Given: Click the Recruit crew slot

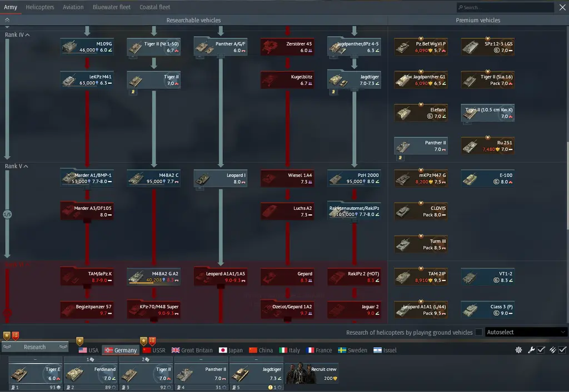Looking at the screenshot, I should coord(313,373).
